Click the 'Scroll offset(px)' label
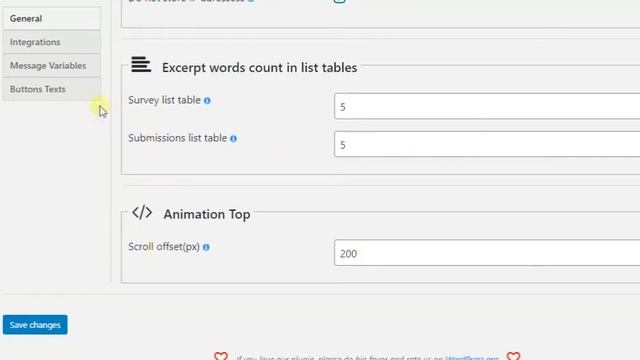 164,247
